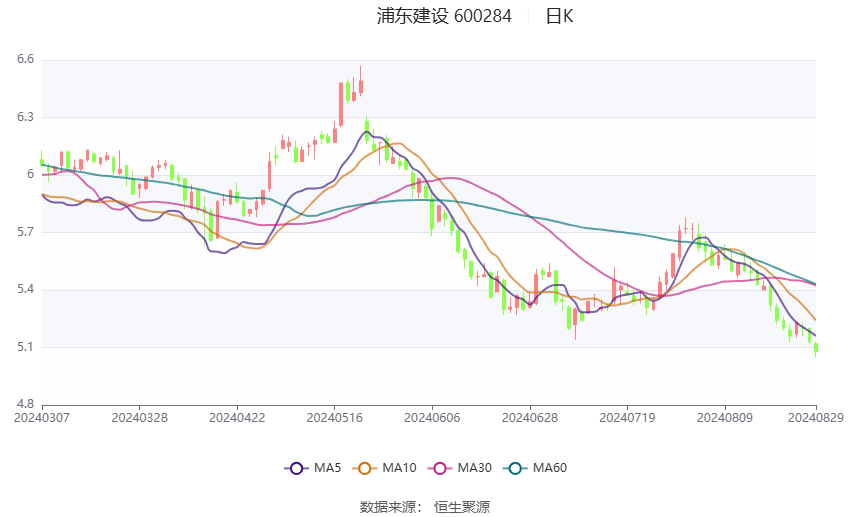Viewport: 850px width, 517px height.
Task: Click the x-axis date 20240719
Action: pos(627,418)
